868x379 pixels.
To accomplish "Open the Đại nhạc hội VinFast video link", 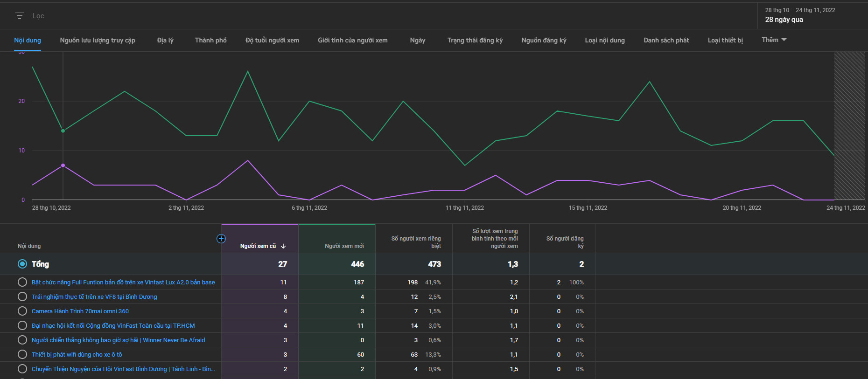I will coord(113,325).
